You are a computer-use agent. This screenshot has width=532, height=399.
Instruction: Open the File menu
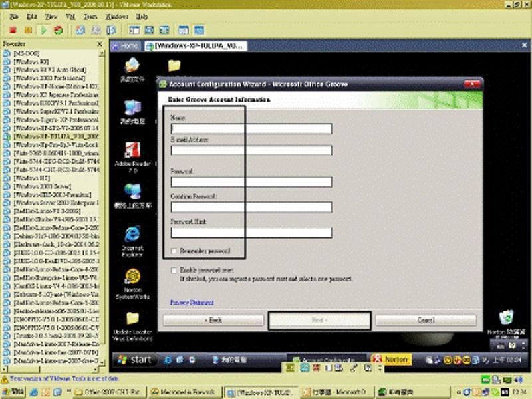click(14, 16)
